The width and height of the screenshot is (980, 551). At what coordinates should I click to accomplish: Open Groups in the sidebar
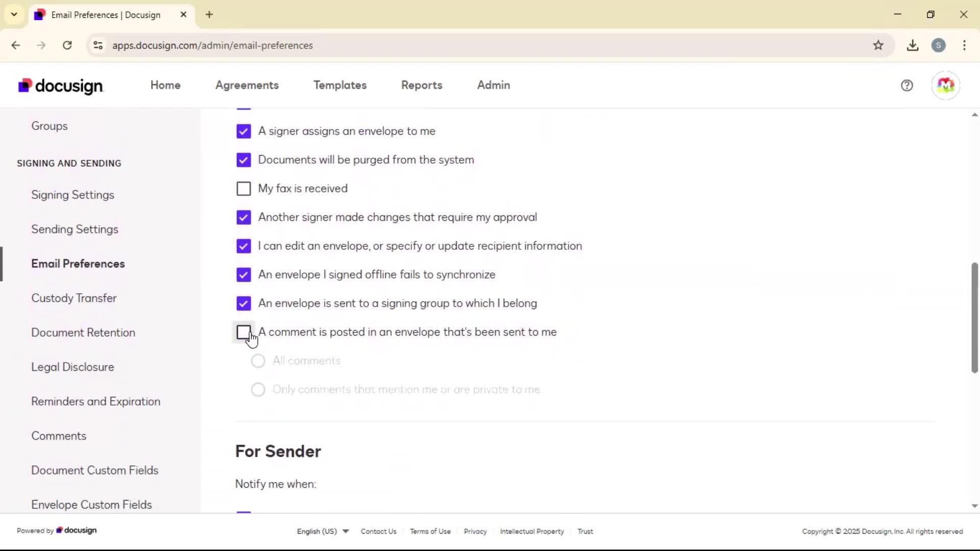50,126
